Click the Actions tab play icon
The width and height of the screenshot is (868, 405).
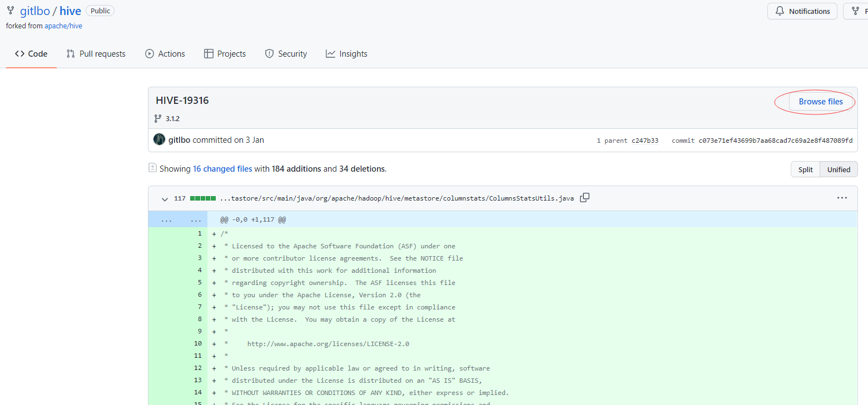click(150, 54)
